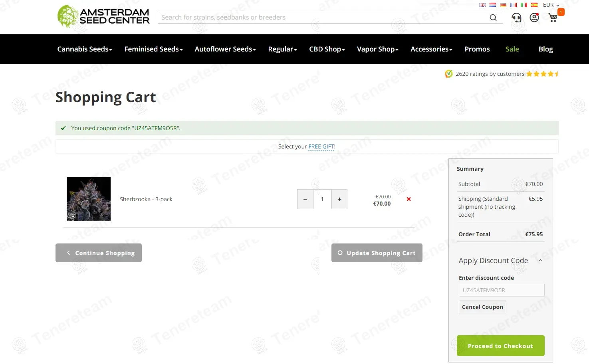
Task: Click the Summary heading
Action: (470, 169)
